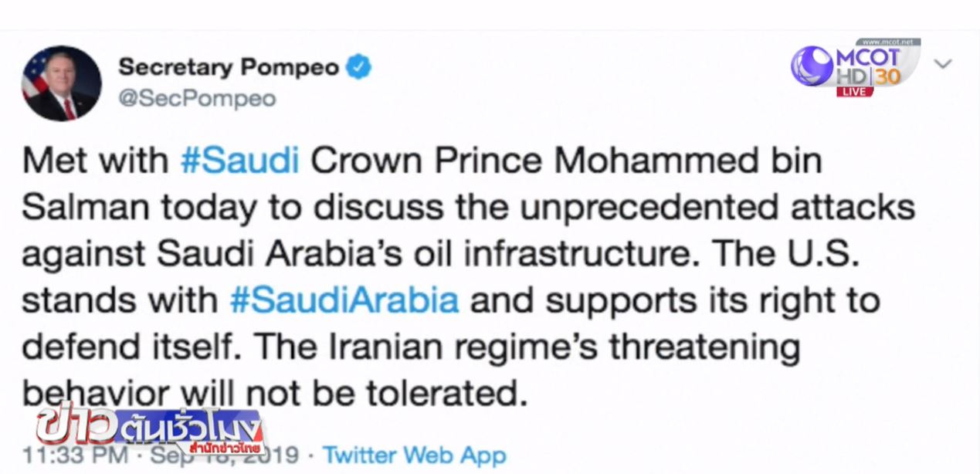Open the @SecPompeo handle link
980x474 pixels.
pyautogui.click(x=197, y=99)
